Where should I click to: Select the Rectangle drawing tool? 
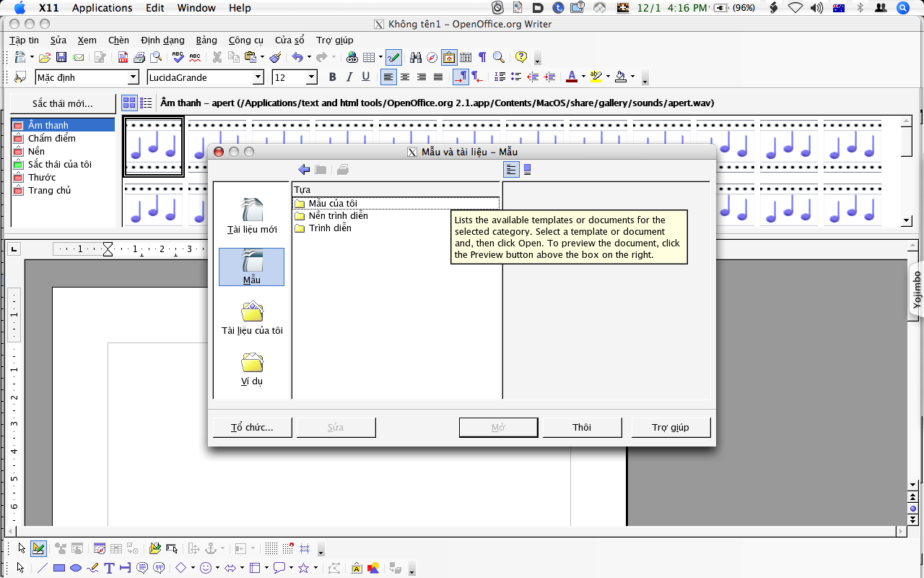(x=59, y=568)
